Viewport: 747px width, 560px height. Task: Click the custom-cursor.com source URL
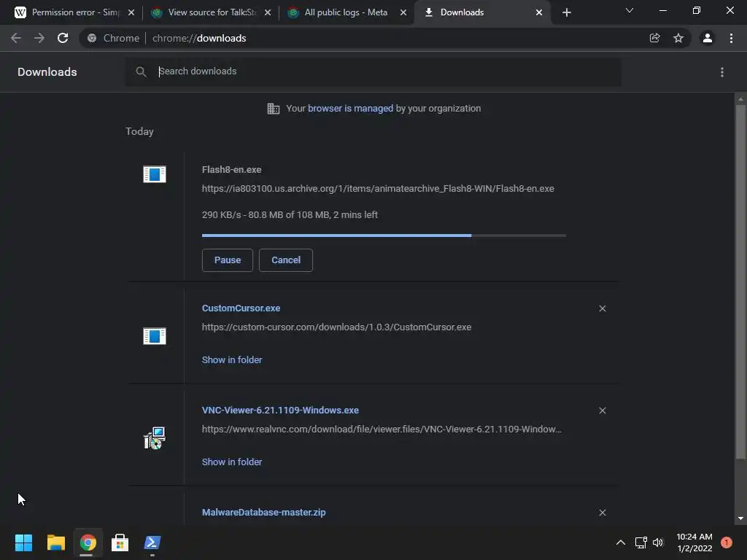point(336,327)
